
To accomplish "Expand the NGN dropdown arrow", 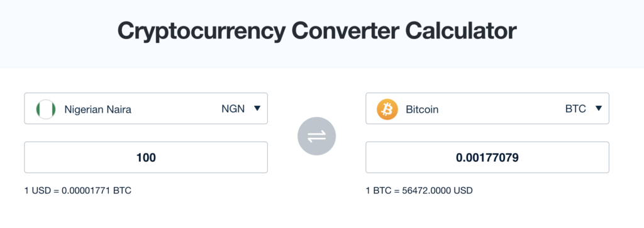I will point(257,109).
